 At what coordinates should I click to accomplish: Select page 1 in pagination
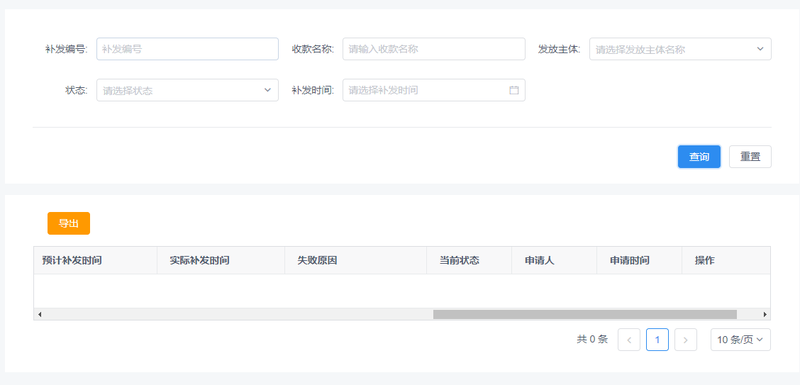coord(657,340)
